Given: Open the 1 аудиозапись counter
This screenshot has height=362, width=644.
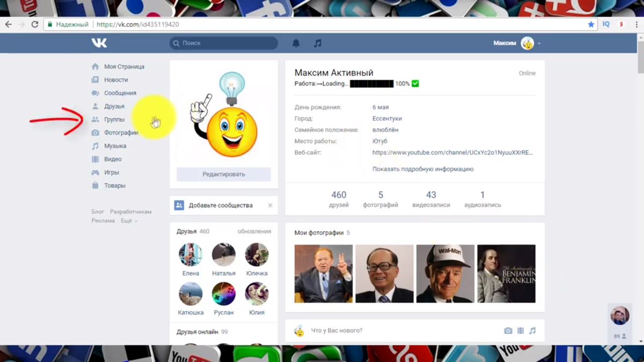Looking at the screenshot, I should 482,199.
